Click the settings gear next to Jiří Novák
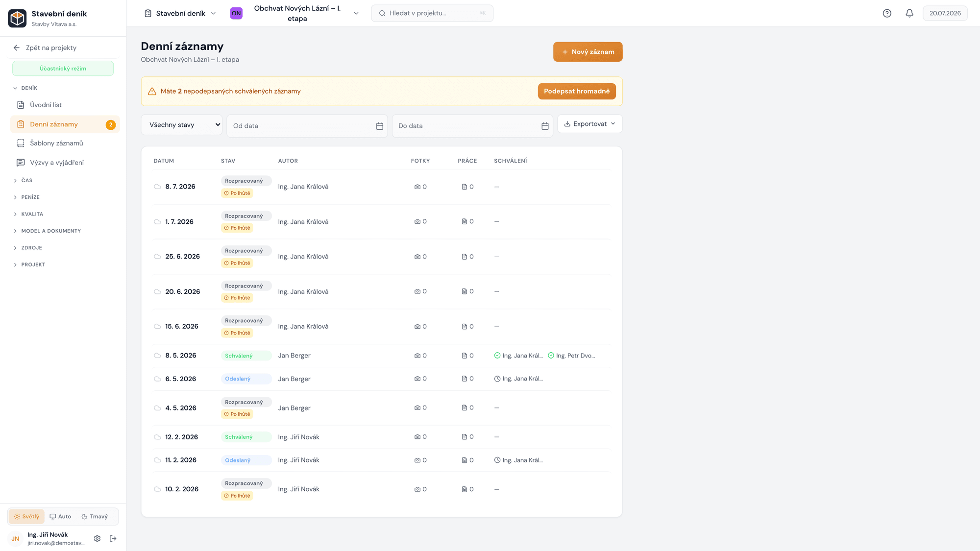 point(97,538)
